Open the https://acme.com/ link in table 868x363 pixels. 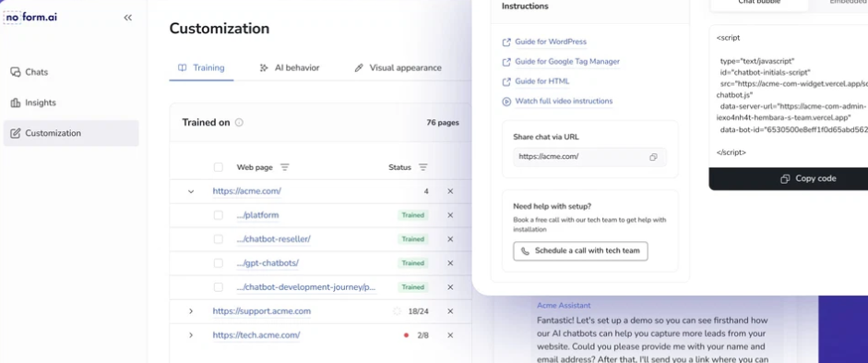[x=247, y=191]
